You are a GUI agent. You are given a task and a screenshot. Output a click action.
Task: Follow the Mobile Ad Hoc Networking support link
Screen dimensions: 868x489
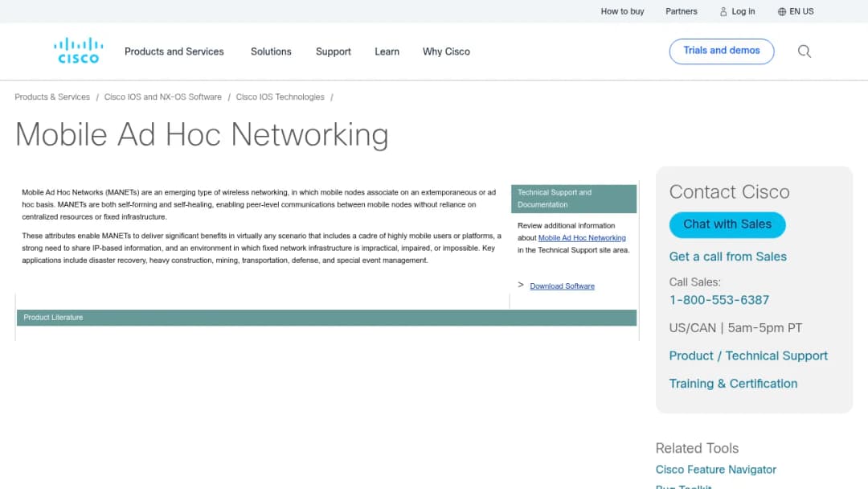coord(582,238)
